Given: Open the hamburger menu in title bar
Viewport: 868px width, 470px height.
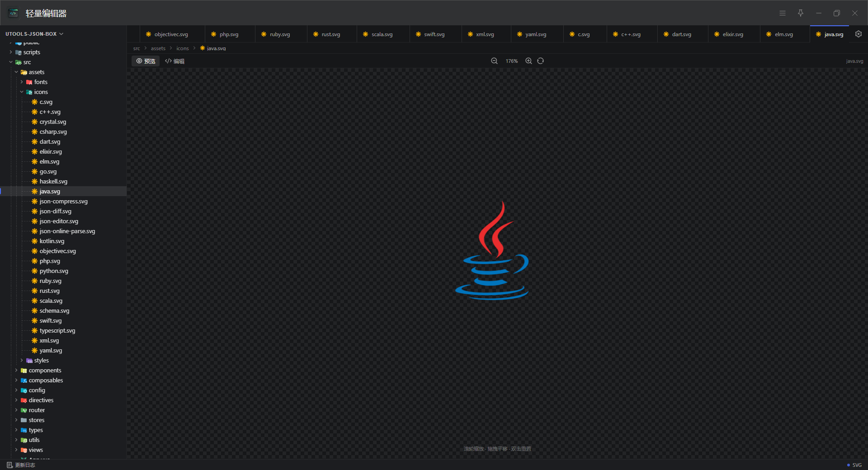Looking at the screenshot, I should click(x=783, y=13).
